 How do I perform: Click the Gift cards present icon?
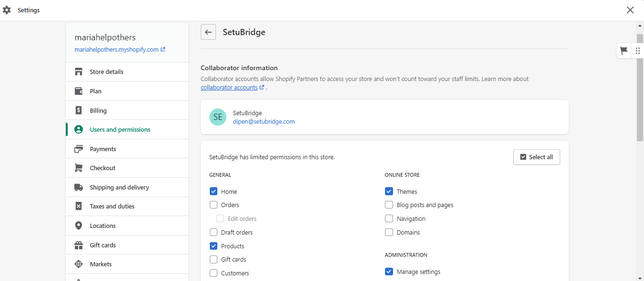79,245
